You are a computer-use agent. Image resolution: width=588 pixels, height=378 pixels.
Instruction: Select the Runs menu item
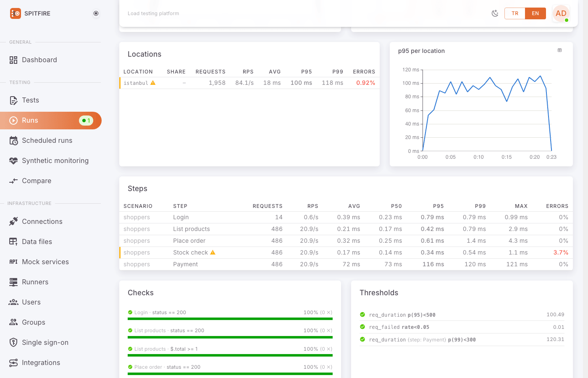pos(51,121)
